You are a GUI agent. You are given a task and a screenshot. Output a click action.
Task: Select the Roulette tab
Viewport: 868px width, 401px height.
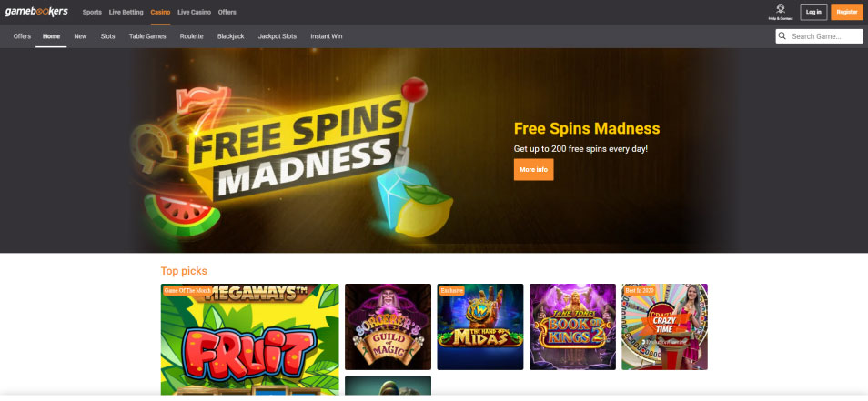[192, 36]
